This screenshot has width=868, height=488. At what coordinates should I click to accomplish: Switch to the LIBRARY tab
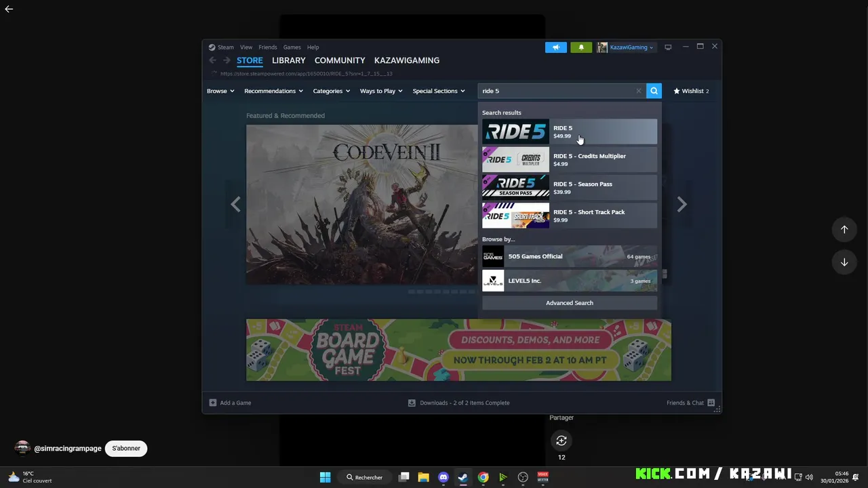click(x=289, y=60)
